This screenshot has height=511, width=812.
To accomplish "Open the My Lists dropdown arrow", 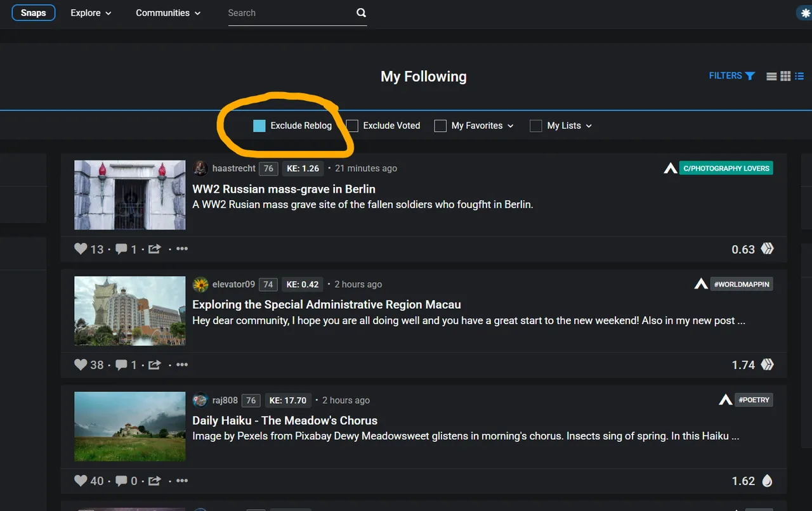I will pos(589,126).
